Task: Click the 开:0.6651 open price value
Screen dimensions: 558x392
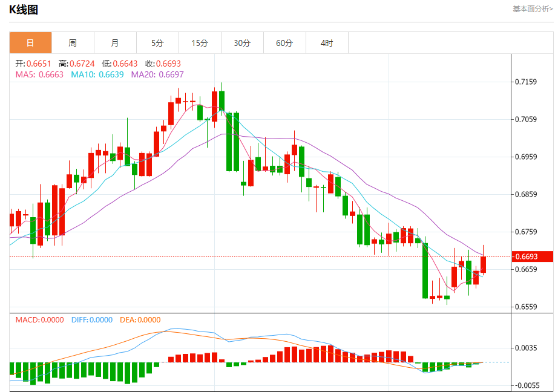Action: point(33,64)
